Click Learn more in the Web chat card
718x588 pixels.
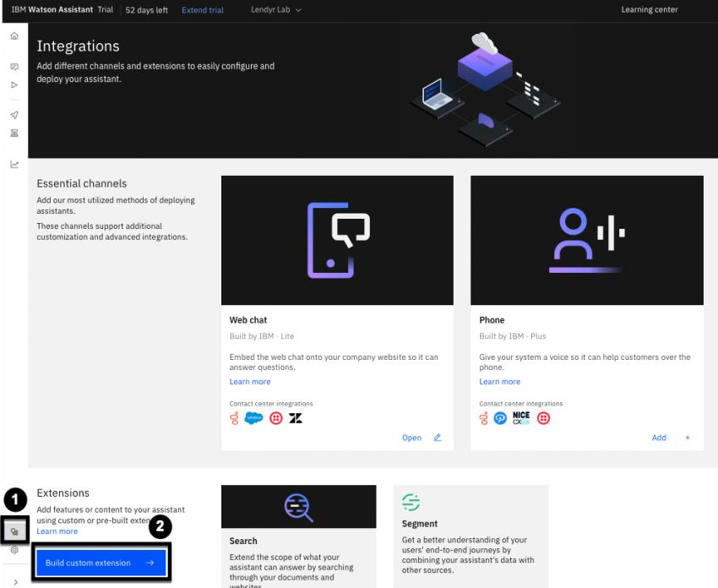click(x=250, y=382)
